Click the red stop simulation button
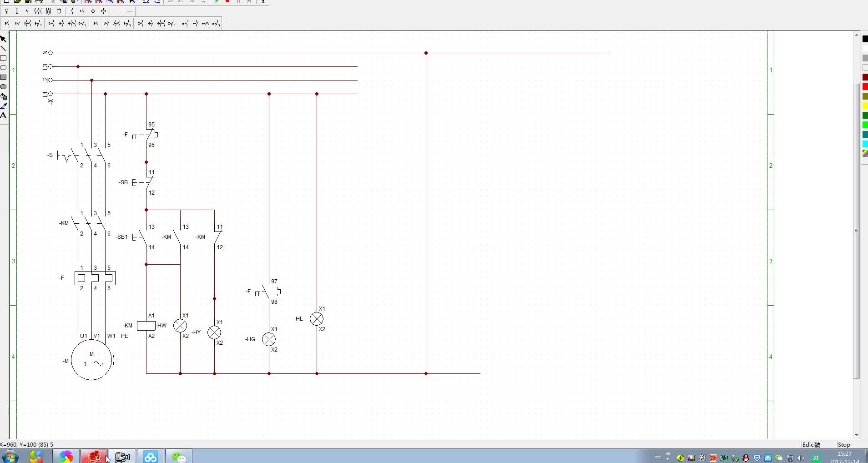Viewport: 868px width, 463px height. pos(227,1)
